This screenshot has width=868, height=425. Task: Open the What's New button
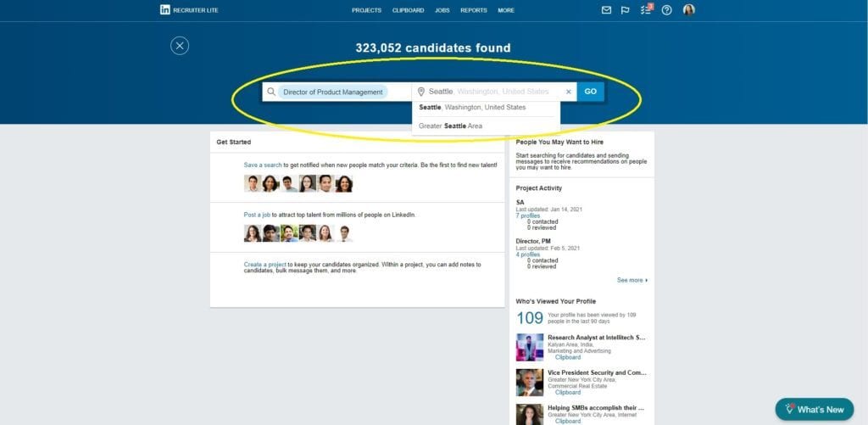[x=815, y=410]
